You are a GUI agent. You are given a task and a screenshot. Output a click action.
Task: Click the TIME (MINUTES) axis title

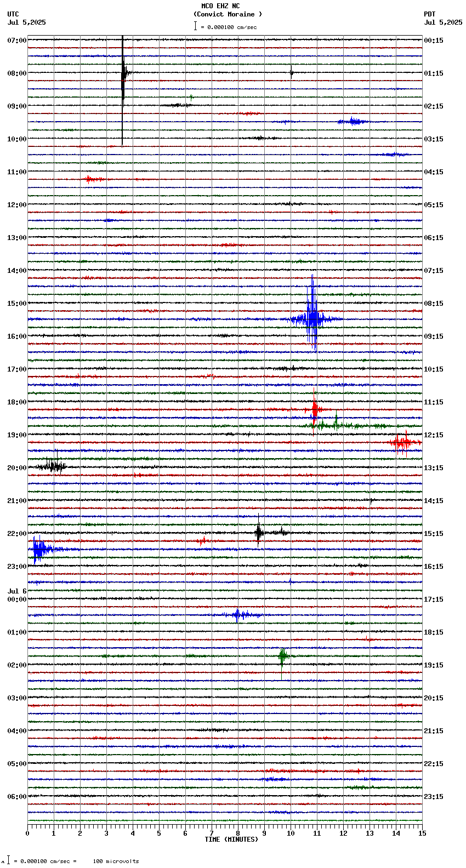coord(231,840)
